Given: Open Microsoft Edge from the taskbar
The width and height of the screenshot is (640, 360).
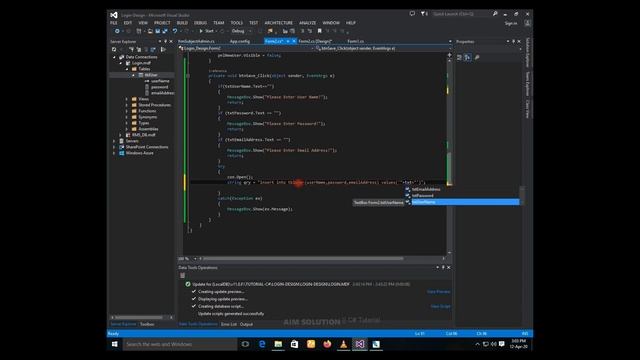Looking at the screenshot, I should [262, 344].
